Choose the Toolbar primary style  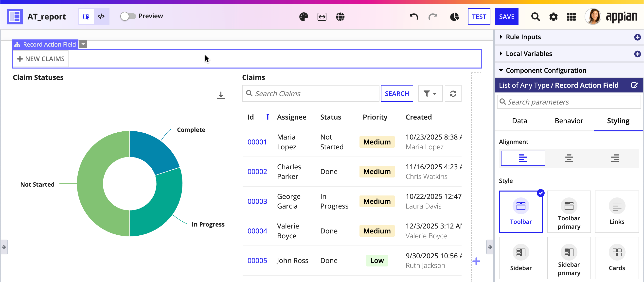pos(569,212)
